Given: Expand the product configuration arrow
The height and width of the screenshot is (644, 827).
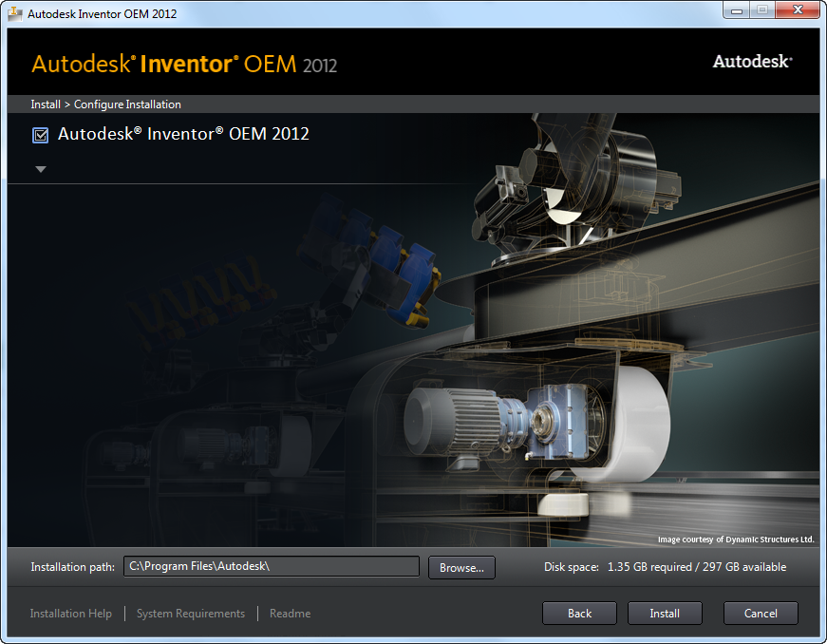Looking at the screenshot, I should point(41,169).
